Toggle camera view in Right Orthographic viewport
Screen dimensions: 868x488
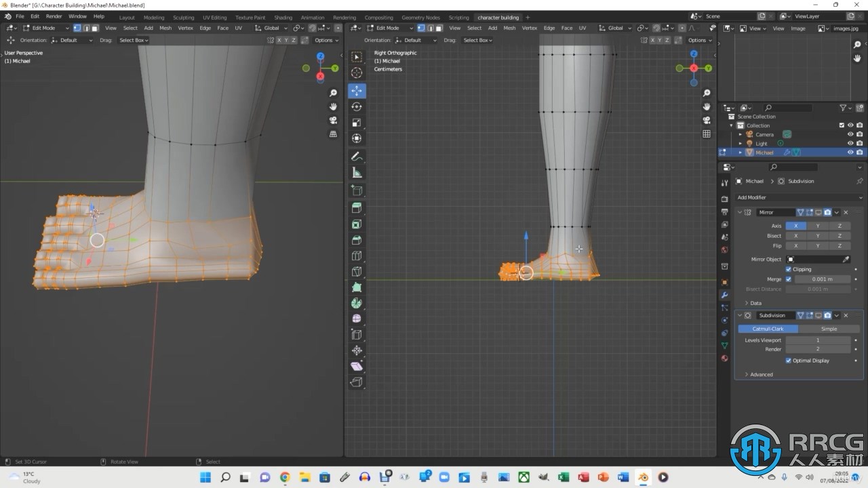tap(707, 120)
